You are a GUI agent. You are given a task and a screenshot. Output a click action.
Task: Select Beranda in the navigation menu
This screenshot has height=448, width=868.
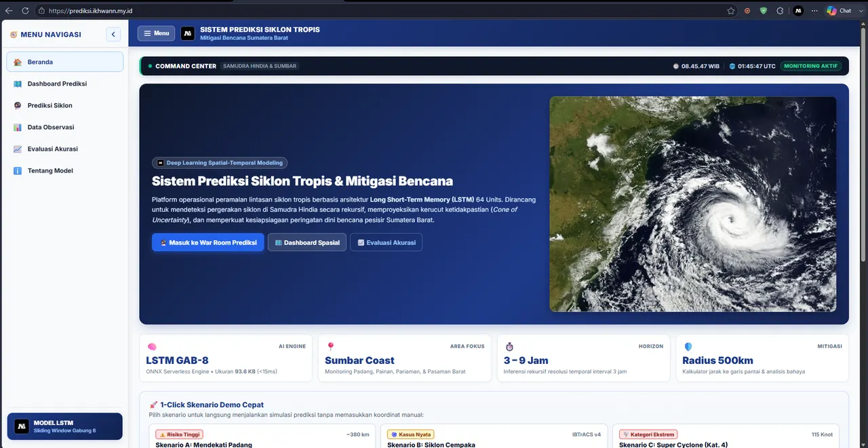pos(64,62)
